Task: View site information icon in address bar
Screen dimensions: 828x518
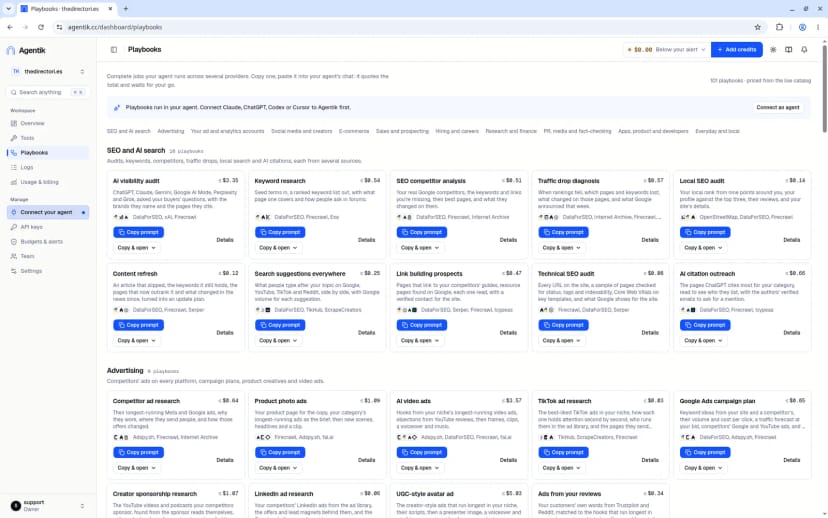Action: (x=59, y=27)
